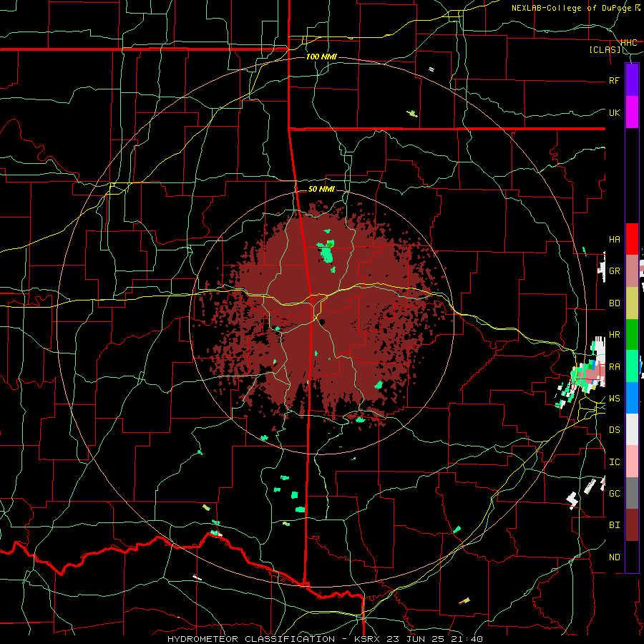Screen dimensions: 644x644
Task: Click the HA red legend swatch
Action: point(632,239)
